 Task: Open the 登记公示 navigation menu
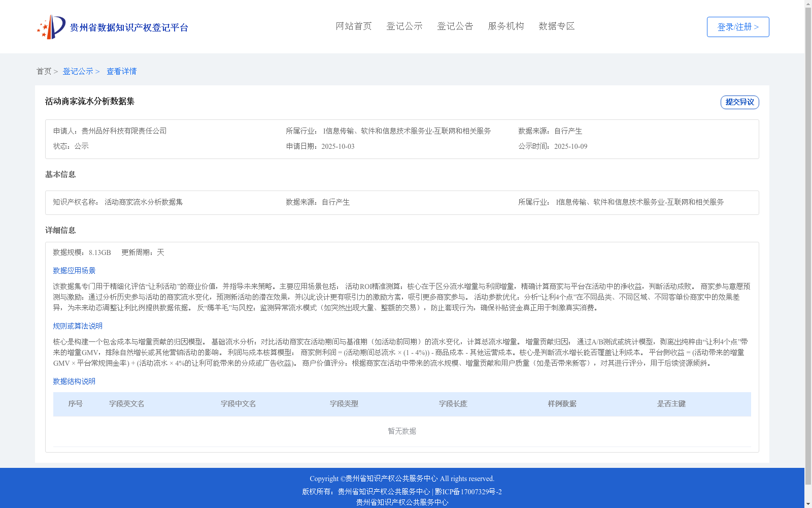click(x=404, y=26)
